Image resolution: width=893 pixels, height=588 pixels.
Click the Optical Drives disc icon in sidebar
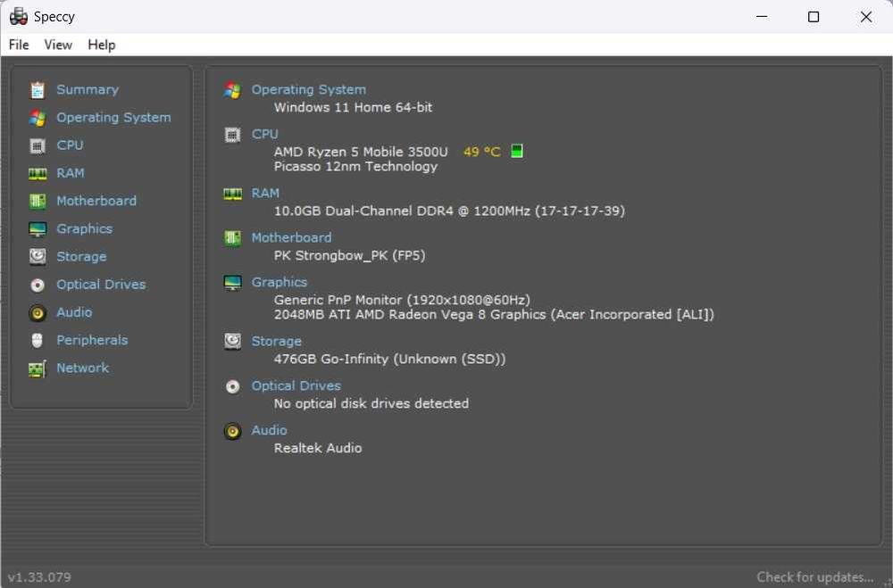point(38,285)
